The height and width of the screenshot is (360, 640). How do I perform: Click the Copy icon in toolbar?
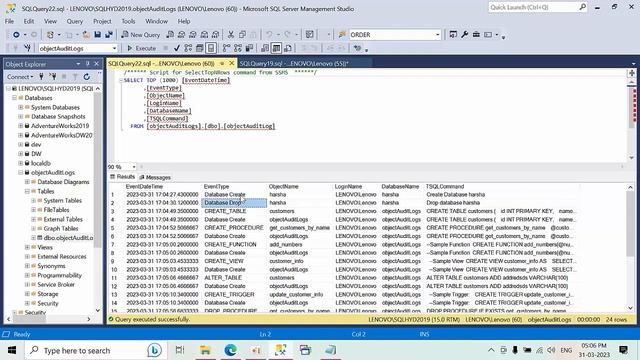click(242, 35)
